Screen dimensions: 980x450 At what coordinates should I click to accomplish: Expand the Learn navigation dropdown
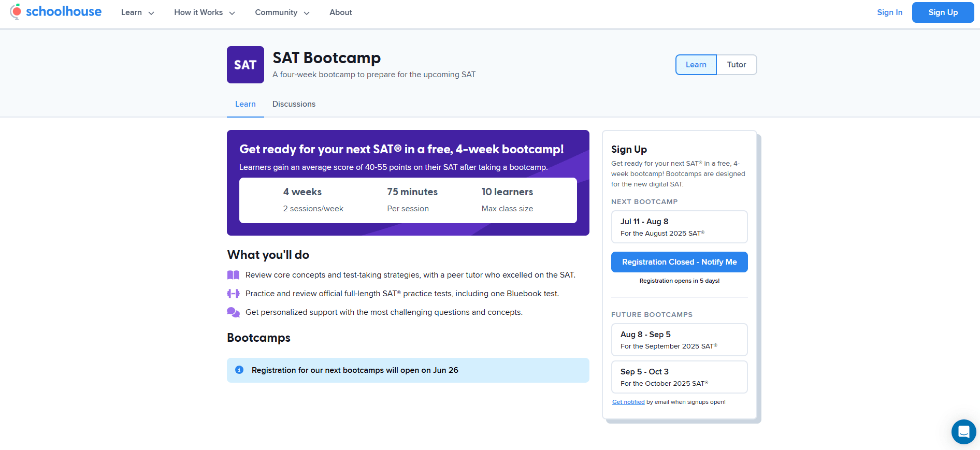(x=137, y=12)
